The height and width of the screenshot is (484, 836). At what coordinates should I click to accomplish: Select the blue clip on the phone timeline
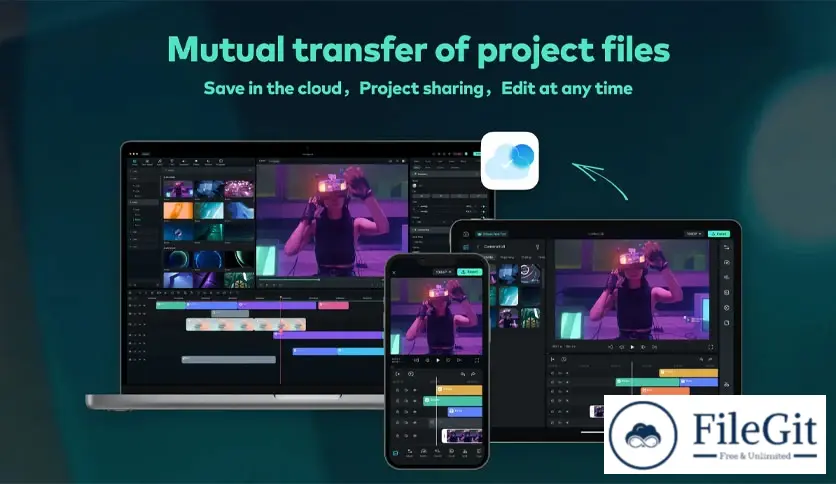click(465, 412)
